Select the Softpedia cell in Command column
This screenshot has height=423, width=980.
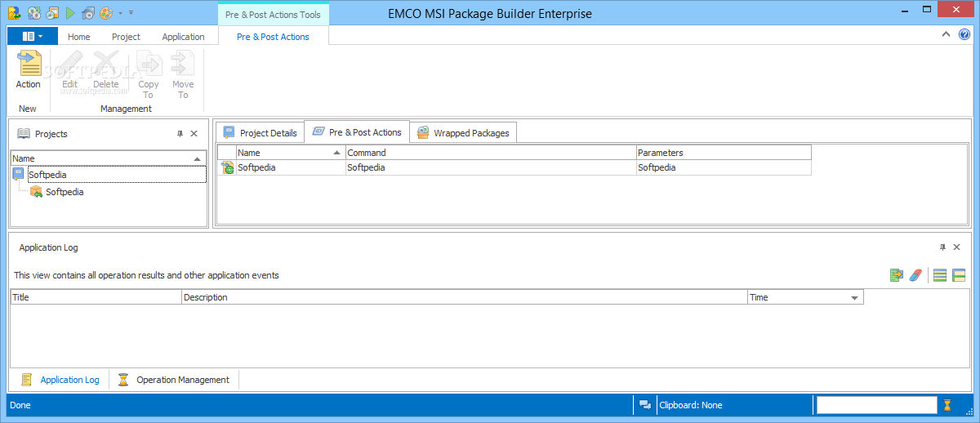(491, 167)
